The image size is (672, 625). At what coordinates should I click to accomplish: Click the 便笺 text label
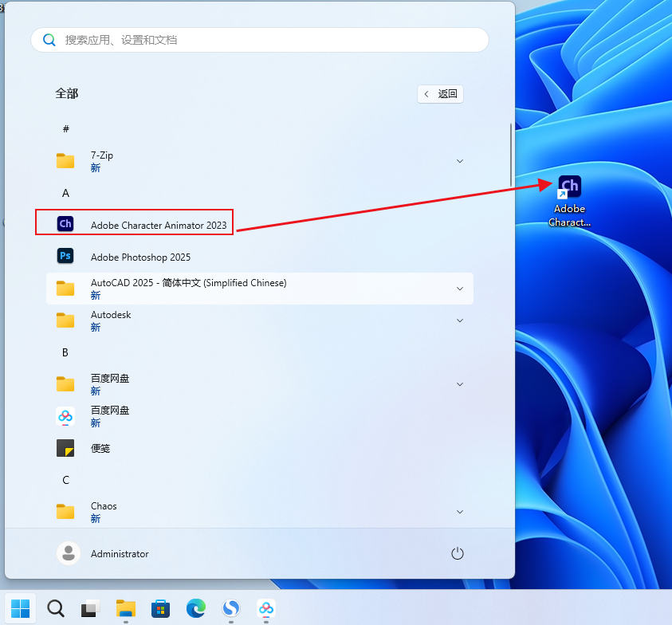coord(100,448)
